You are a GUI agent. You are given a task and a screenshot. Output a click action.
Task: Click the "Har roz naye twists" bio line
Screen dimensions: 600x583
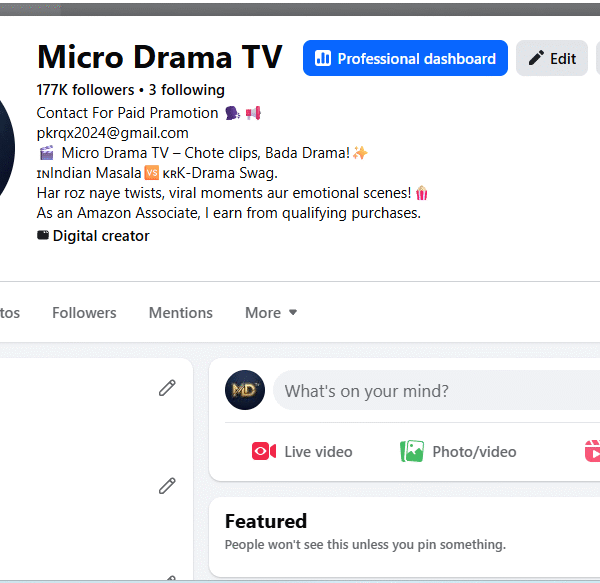click(x=232, y=193)
